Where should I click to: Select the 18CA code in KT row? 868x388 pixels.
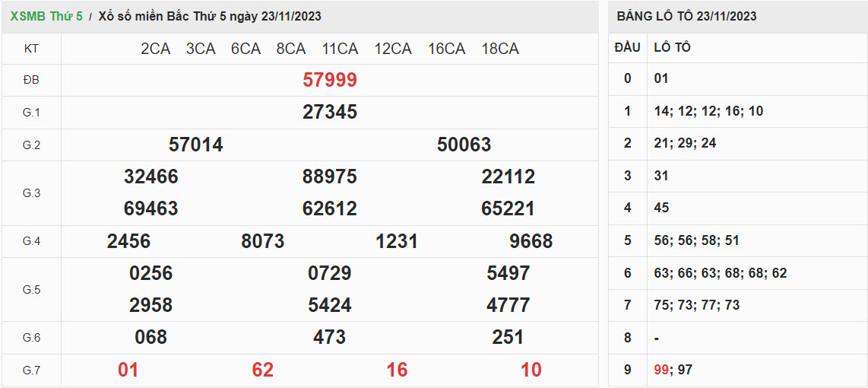tap(500, 49)
